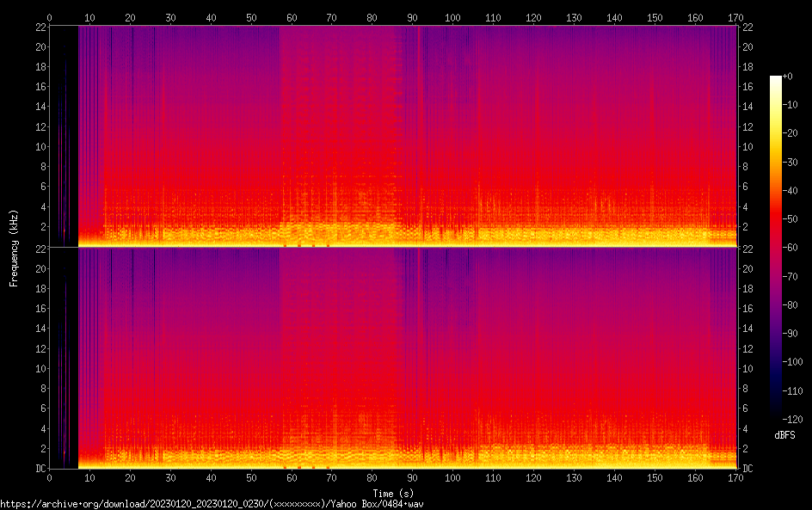The height and width of the screenshot is (510, 812).
Task: Click the 10 kHz tick of the upper channel, left axis
Action: (39, 146)
